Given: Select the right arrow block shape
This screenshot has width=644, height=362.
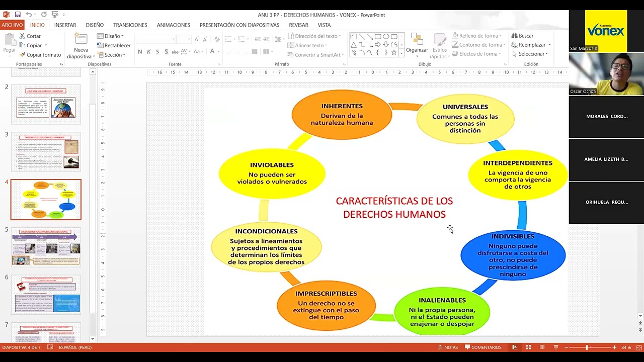Looking at the screenshot, I should point(378,45).
